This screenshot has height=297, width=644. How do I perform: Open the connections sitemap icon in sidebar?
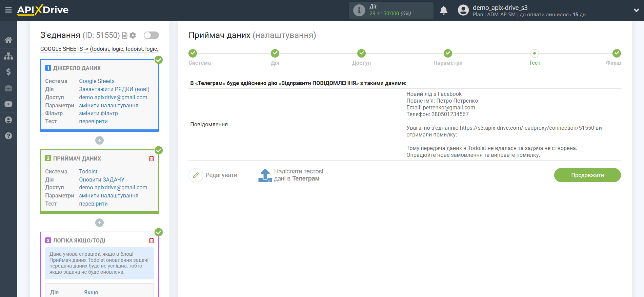pyautogui.click(x=8, y=56)
